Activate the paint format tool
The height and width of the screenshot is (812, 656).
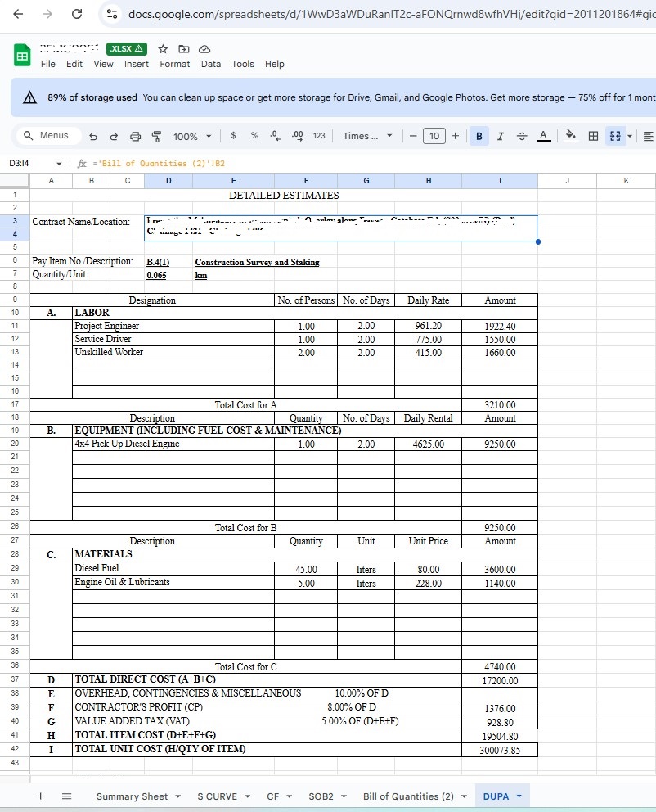pyautogui.click(x=156, y=136)
